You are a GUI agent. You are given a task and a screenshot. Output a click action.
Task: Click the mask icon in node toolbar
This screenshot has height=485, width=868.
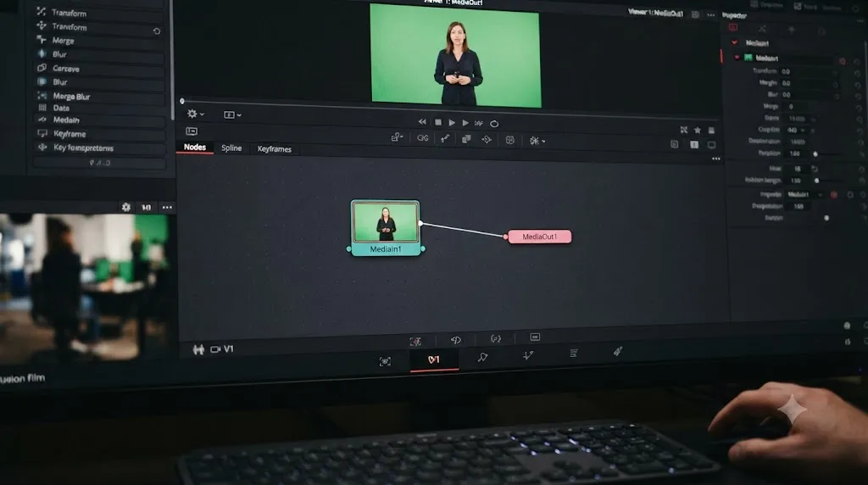coord(509,140)
